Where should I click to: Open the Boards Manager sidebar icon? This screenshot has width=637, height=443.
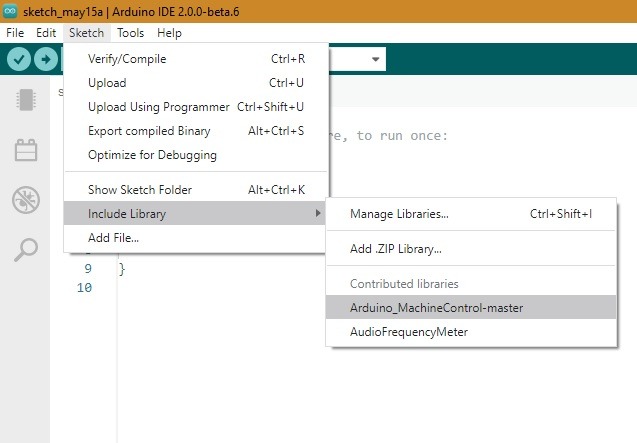(26, 100)
